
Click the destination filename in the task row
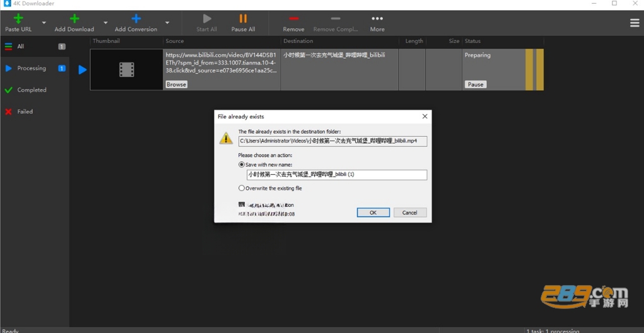334,55
